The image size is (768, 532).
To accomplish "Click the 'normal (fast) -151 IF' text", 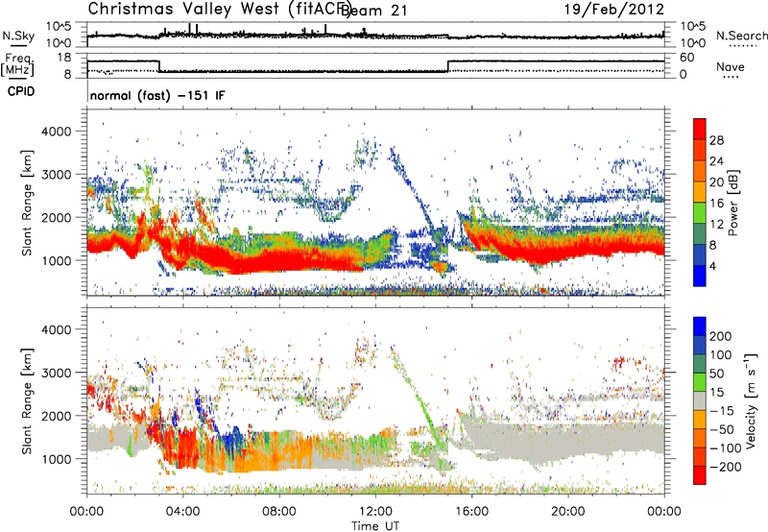I will tap(157, 95).
